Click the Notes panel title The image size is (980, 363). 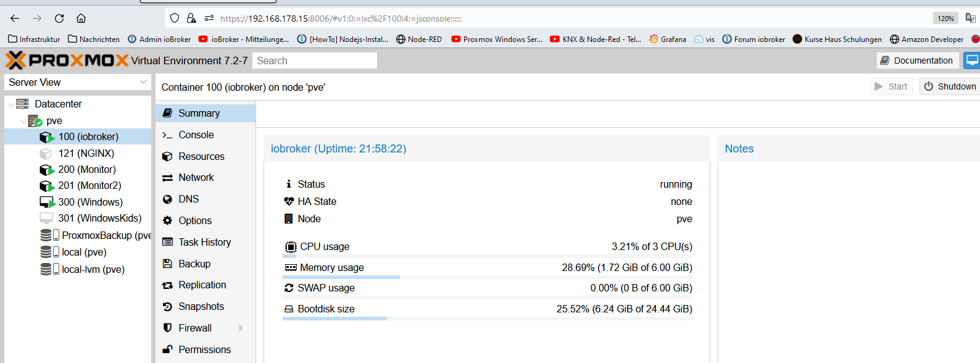[739, 149]
